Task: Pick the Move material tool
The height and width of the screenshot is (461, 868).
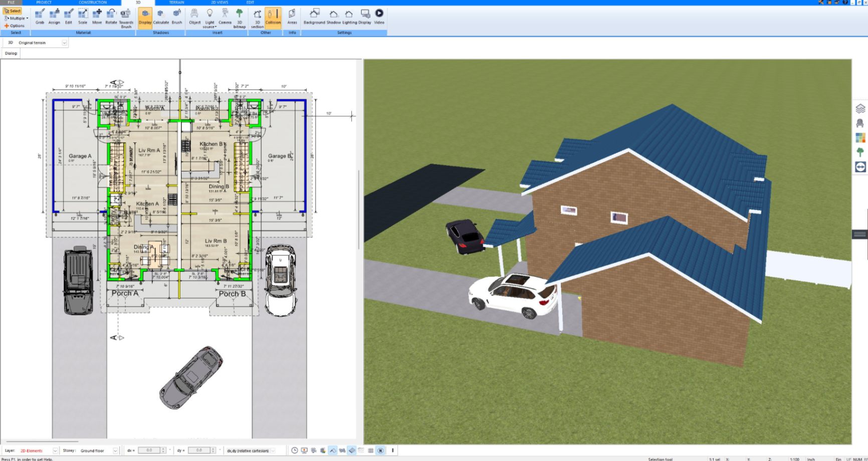Action: pyautogui.click(x=97, y=17)
